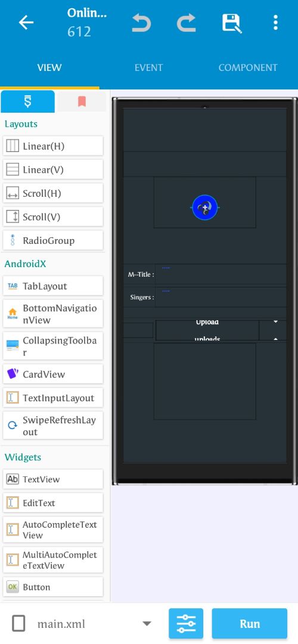Select the blue upload image in preview

tap(205, 208)
